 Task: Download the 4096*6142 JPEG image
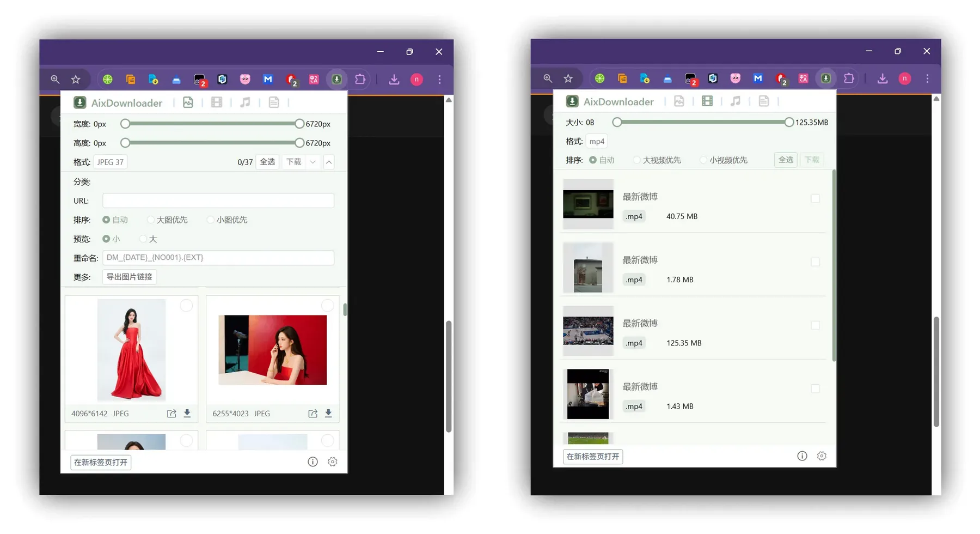187,414
